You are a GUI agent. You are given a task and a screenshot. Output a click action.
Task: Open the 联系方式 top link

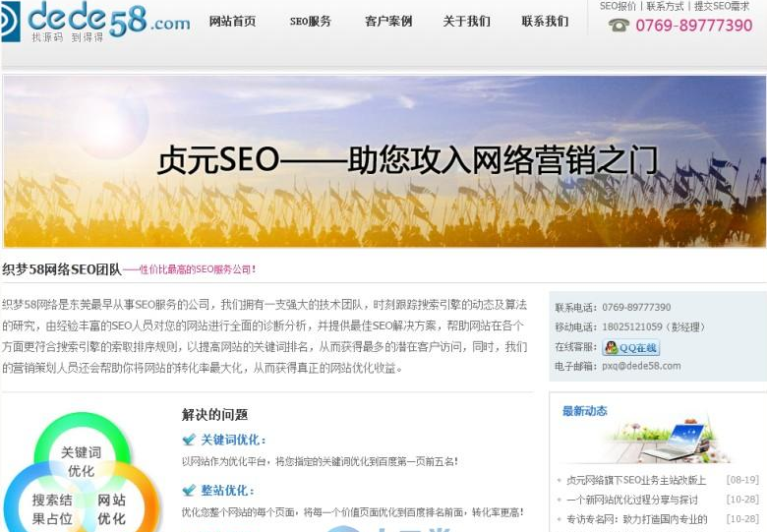[666, 6]
